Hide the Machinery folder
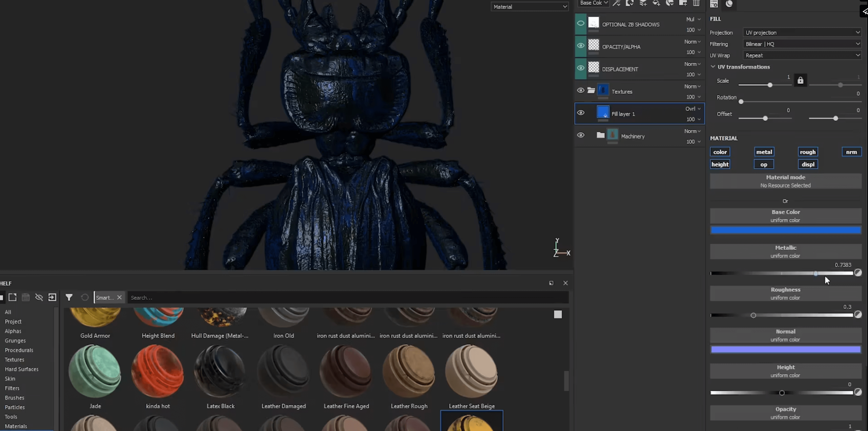Image resolution: width=868 pixels, height=431 pixels. 581,135
